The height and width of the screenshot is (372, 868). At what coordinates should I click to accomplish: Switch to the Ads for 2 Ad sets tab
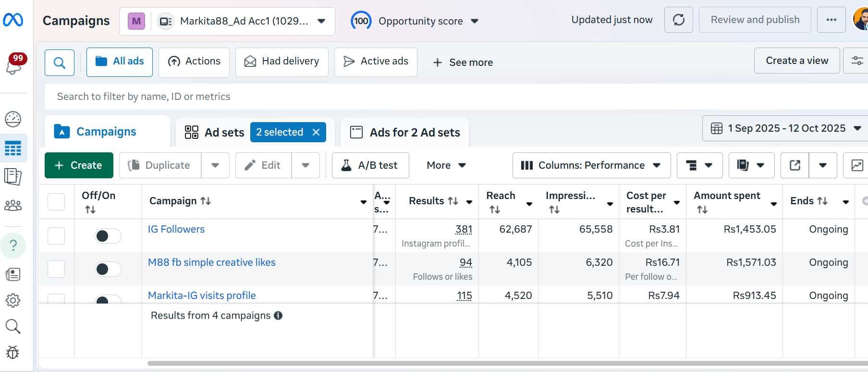pos(405,132)
